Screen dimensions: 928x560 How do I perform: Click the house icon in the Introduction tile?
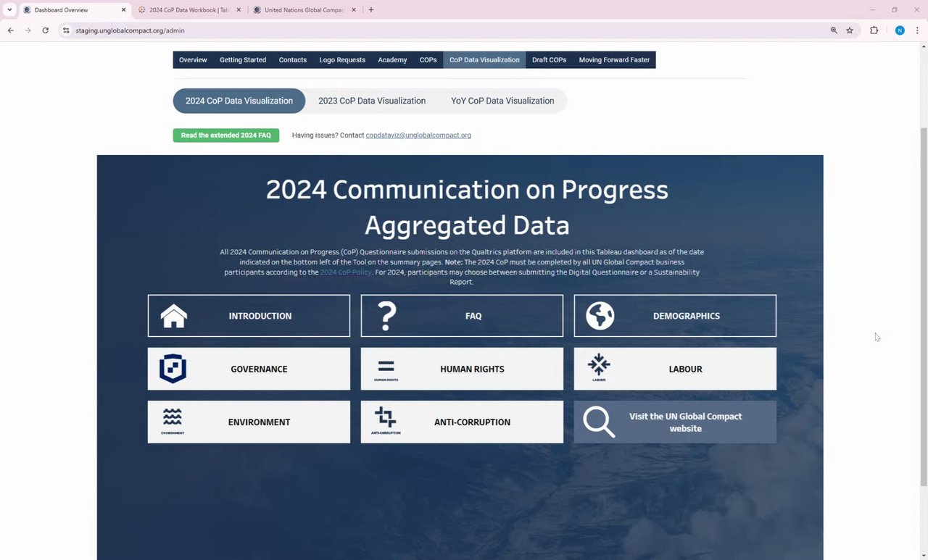coord(174,316)
